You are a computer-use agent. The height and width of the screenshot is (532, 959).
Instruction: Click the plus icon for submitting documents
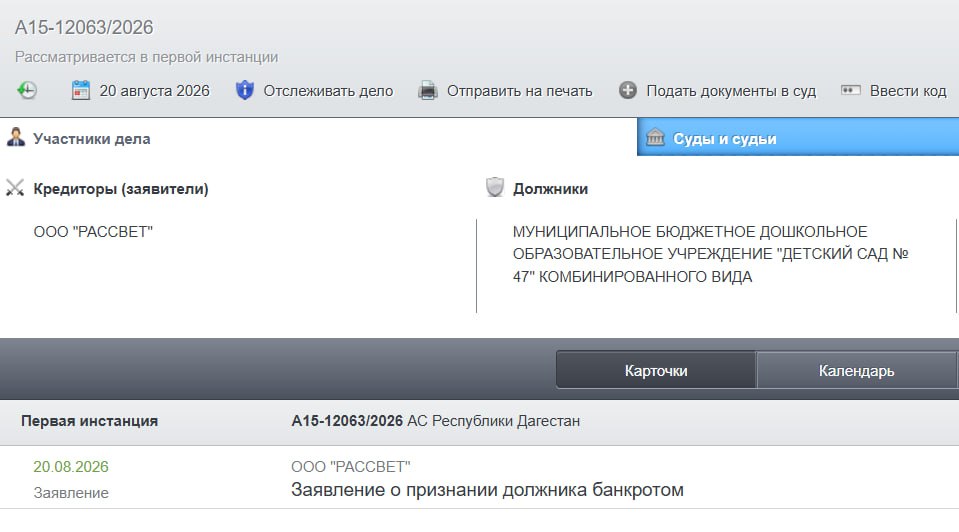click(628, 91)
